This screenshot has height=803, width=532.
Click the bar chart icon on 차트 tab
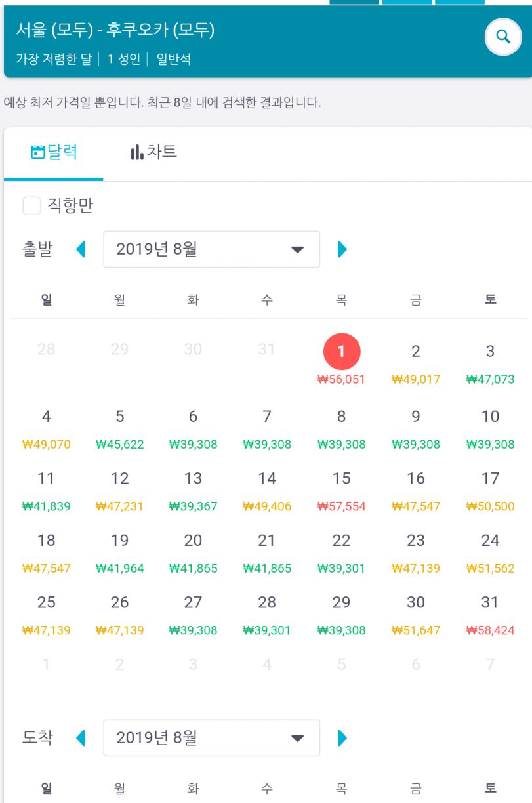tap(137, 152)
